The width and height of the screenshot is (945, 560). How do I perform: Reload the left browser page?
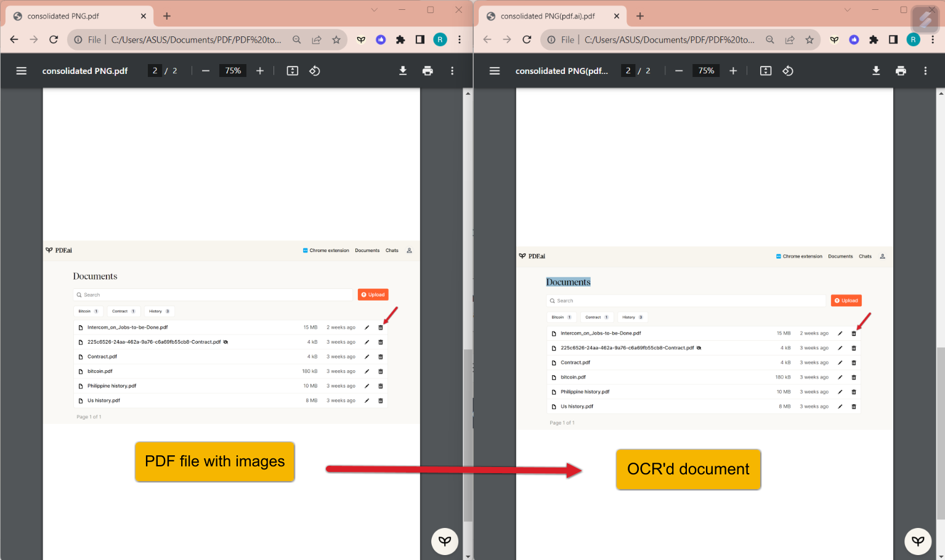pyautogui.click(x=54, y=39)
